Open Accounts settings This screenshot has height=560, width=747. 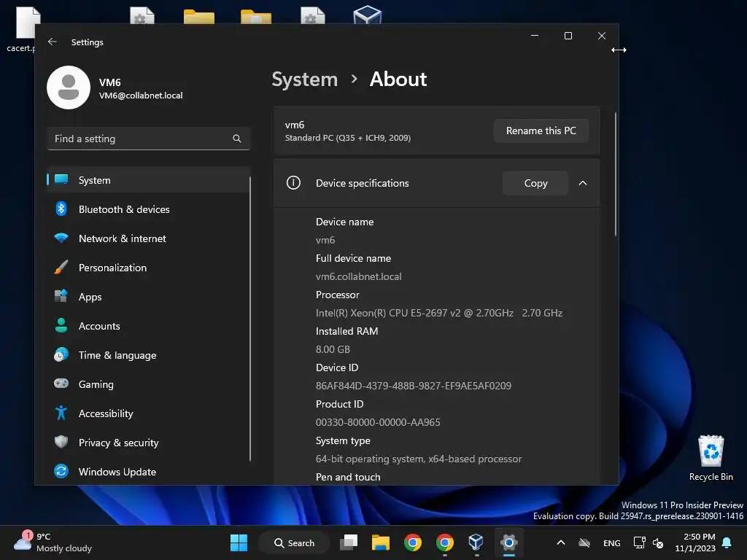click(x=149, y=326)
